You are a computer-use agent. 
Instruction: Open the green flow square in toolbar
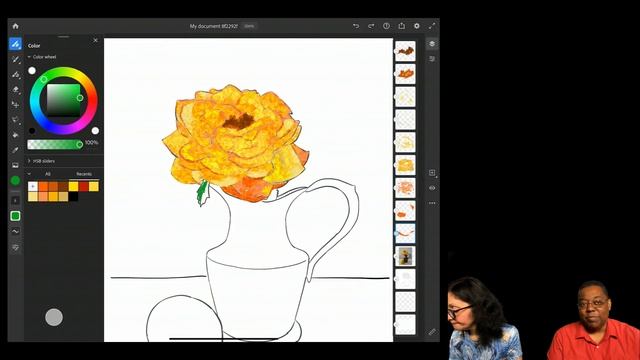click(x=16, y=216)
